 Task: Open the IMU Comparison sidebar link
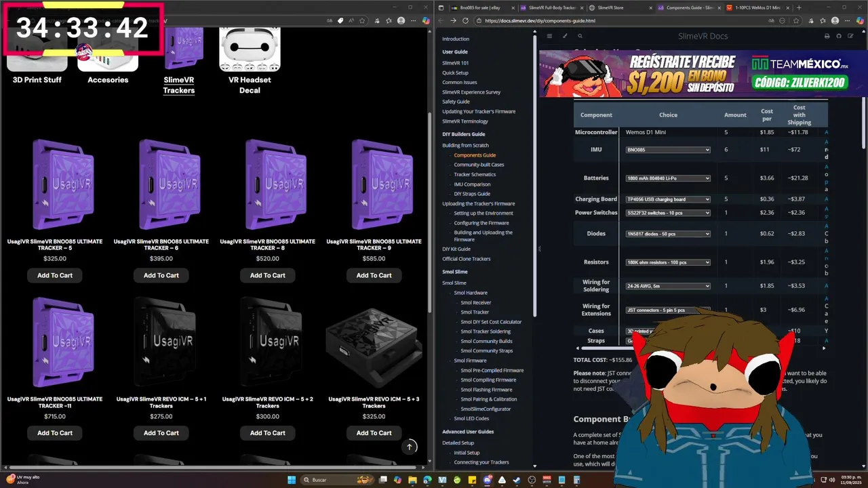pyautogui.click(x=472, y=184)
